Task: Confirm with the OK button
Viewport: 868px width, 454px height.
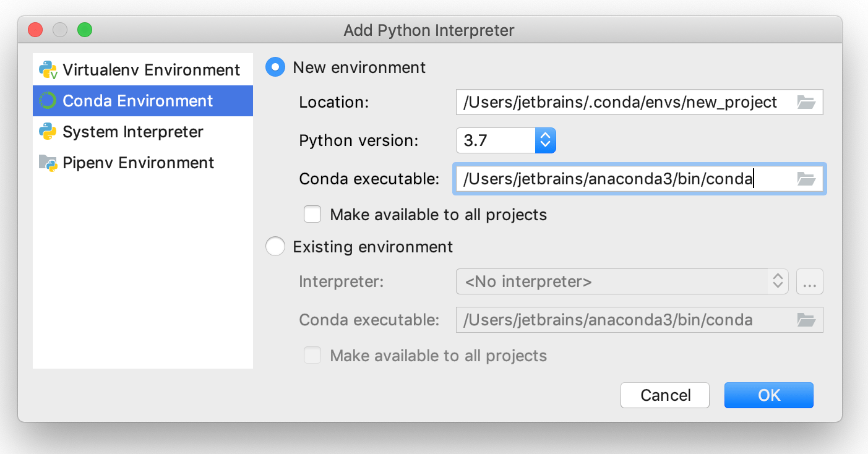Action: [x=768, y=395]
